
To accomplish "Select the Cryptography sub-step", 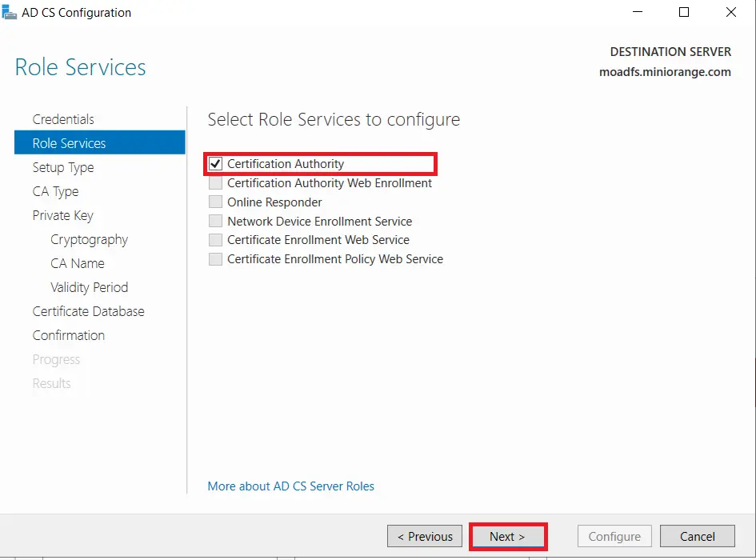I will 89,239.
